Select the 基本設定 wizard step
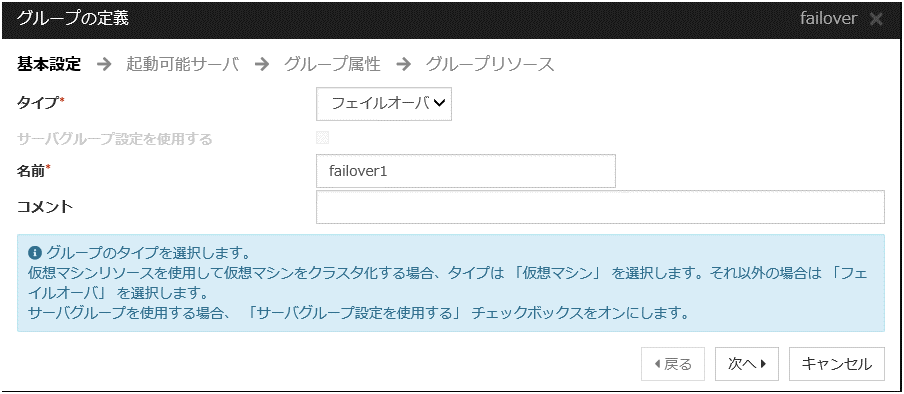 click(x=49, y=64)
